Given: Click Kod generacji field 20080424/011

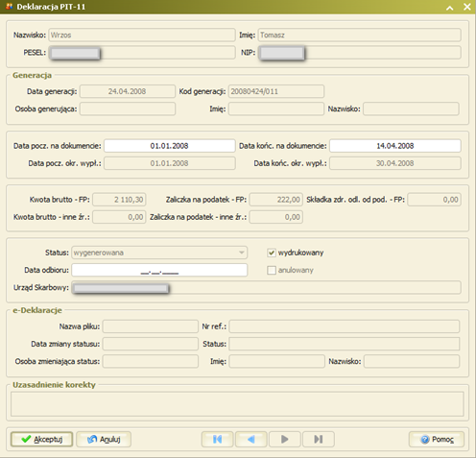Looking at the screenshot, I should (x=276, y=91).
